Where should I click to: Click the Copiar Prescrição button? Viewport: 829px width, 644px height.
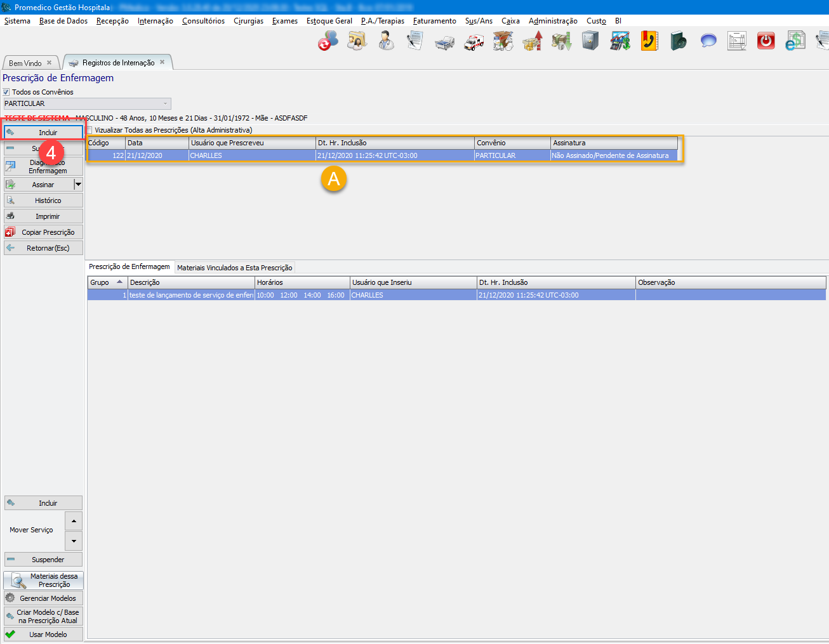coord(43,232)
